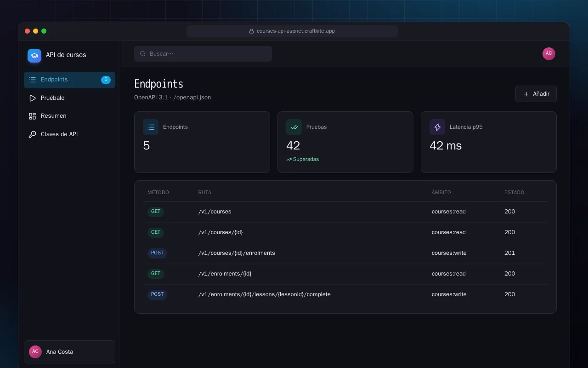Click courses:write scope in lessons complete row
588x368 pixels.
(x=449, y=294)
